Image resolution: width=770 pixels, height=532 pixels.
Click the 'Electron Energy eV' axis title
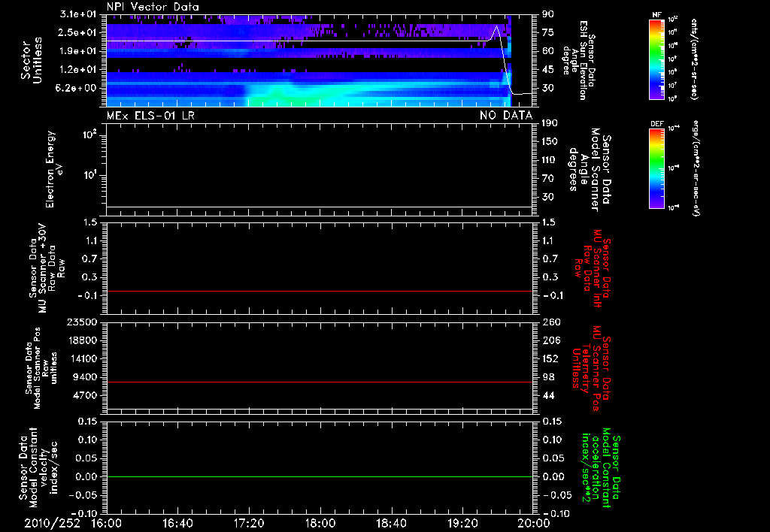(54, 169)
